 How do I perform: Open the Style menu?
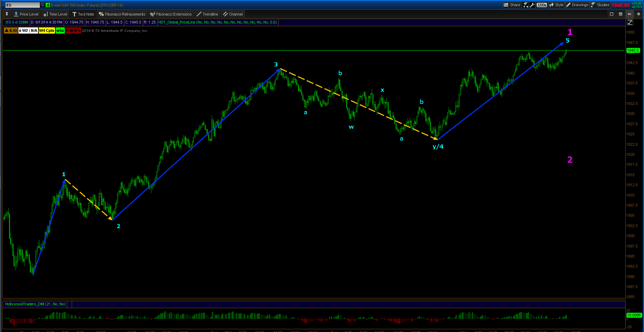tap(556, 5)
